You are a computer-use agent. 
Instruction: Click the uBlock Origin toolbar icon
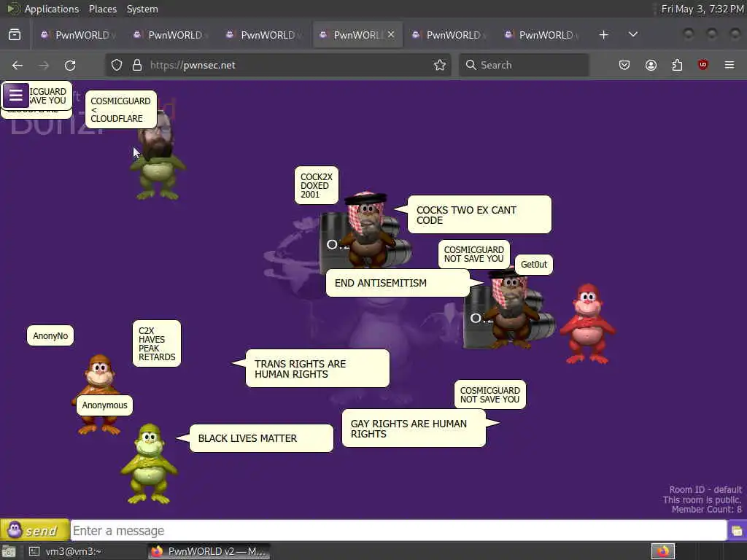[x=703, y=65]
